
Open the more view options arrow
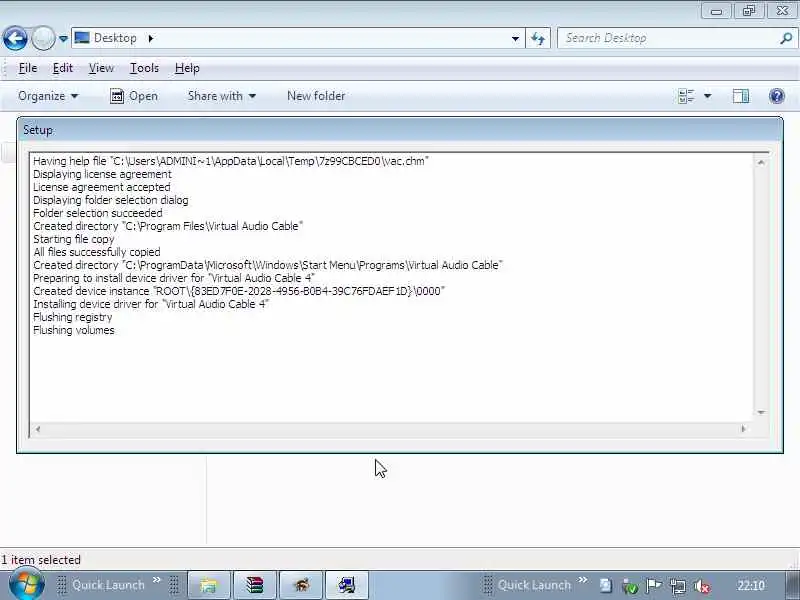click(708, 96)
